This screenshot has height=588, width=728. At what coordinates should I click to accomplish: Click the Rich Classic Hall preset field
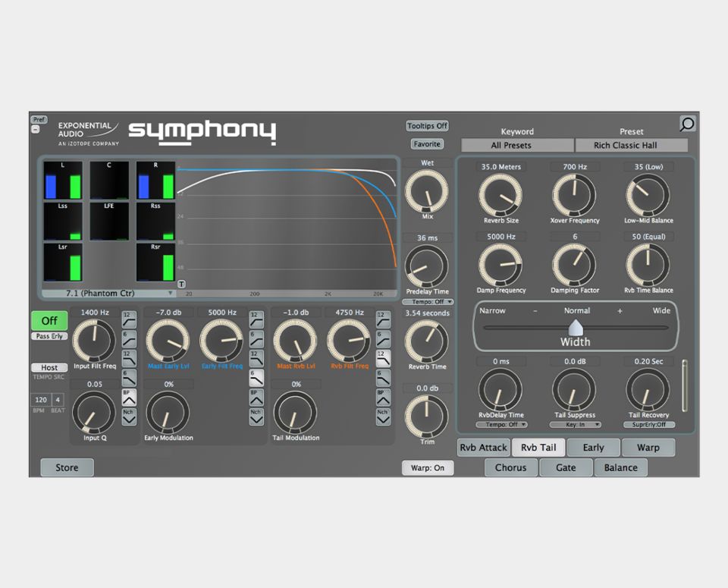pos(631,145)
